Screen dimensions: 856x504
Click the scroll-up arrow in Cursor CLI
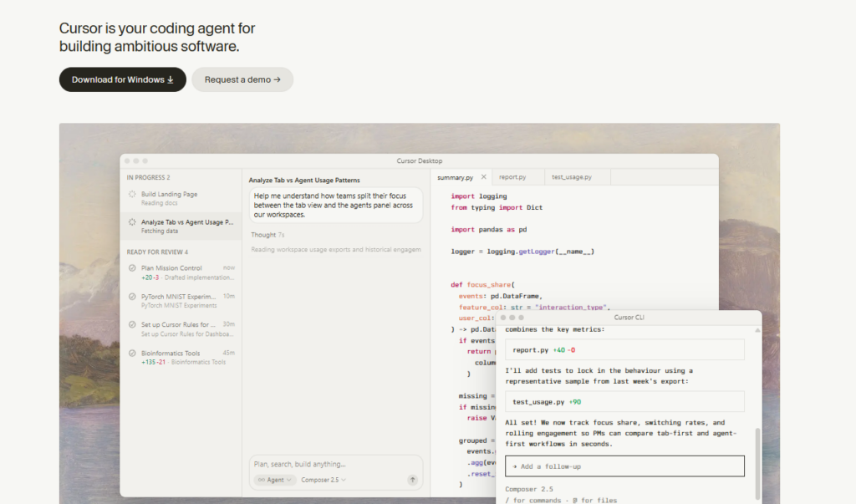[757, 330]
